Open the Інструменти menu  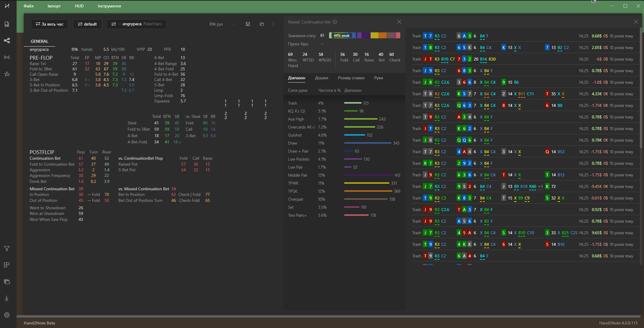pyautogui.click(x=109, y=6)
